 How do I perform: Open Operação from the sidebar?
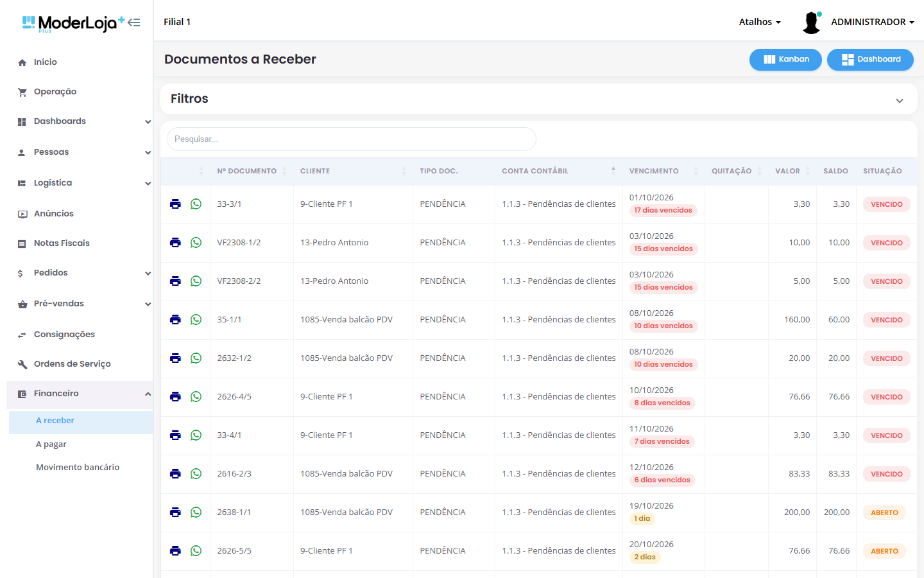(80, 92)
